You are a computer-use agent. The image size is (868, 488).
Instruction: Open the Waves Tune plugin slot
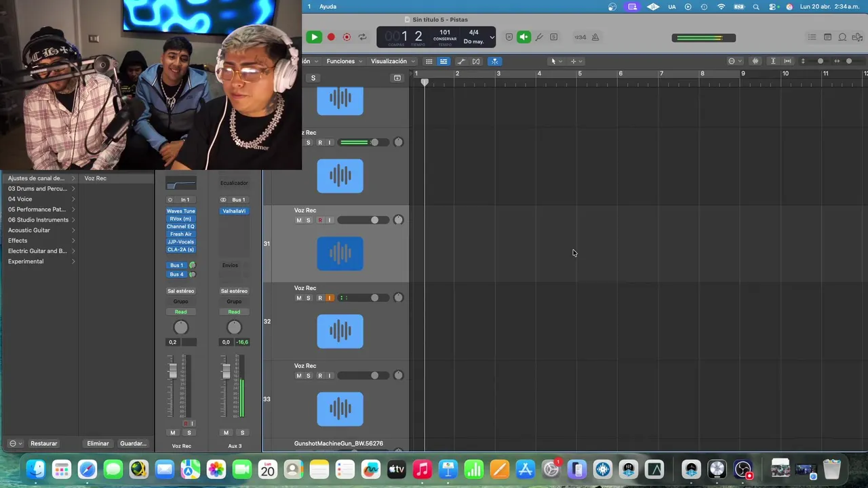tap(180, 211)
